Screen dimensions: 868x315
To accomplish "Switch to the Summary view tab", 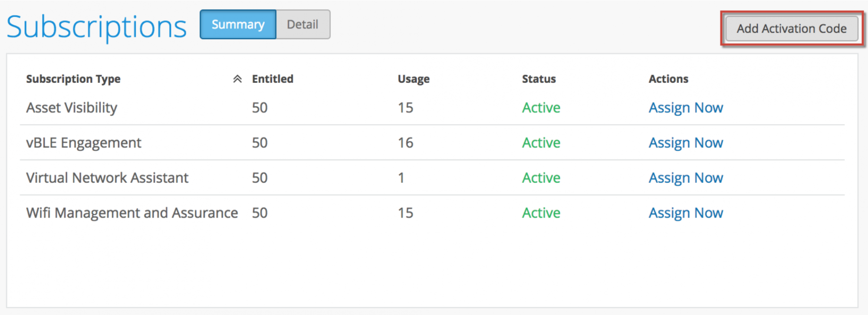I will [238, 25].
